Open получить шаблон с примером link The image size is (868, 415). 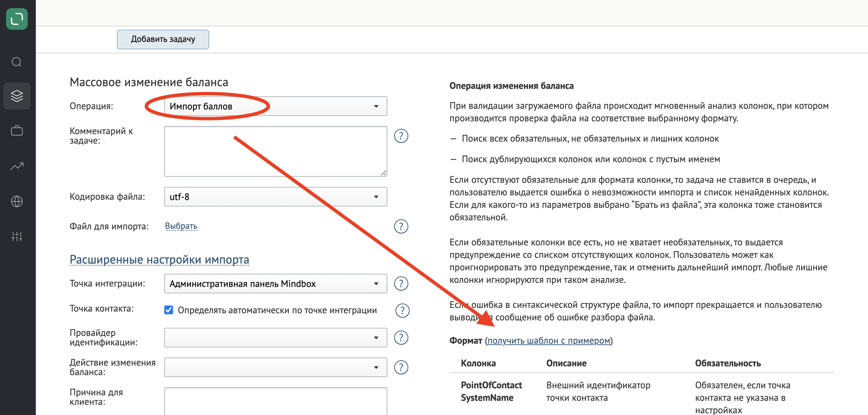point(549,341)
